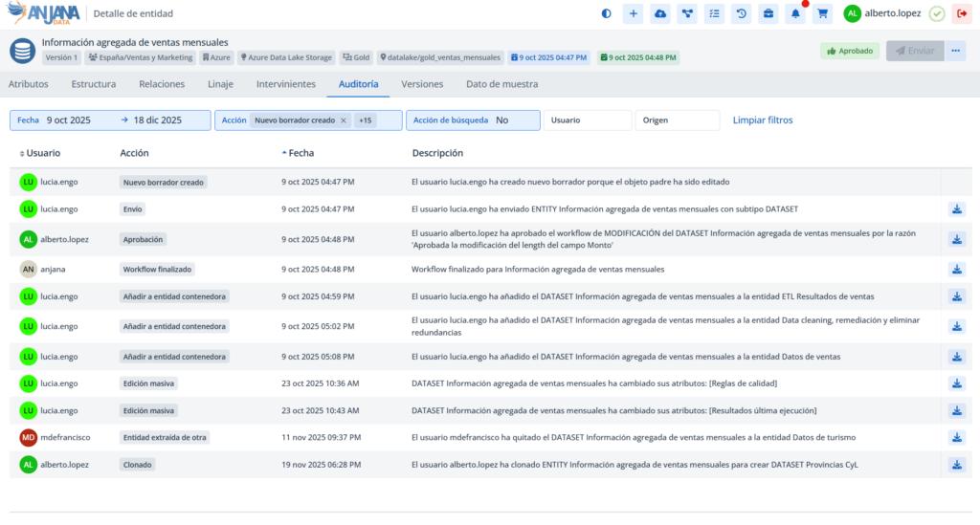Click the plus icon to create new
The image size is (980, 525).
(633, 13)
